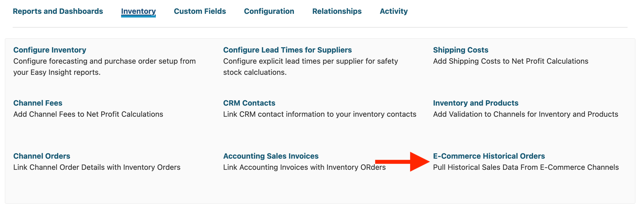Image resolution: width=644 pixels, height=208 pixels.
Task: Switch to the Reports and Dashboards tab
Action: (x=58, y=11)
